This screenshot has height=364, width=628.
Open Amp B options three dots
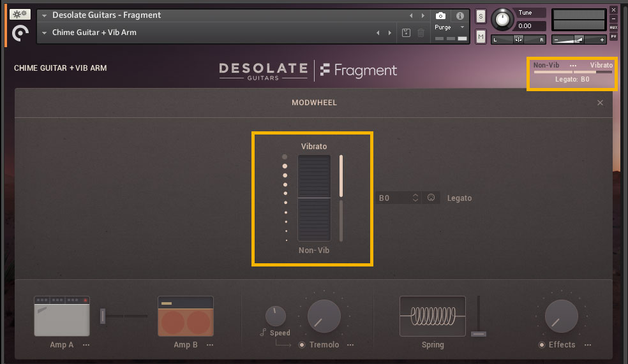coord(210,345)
